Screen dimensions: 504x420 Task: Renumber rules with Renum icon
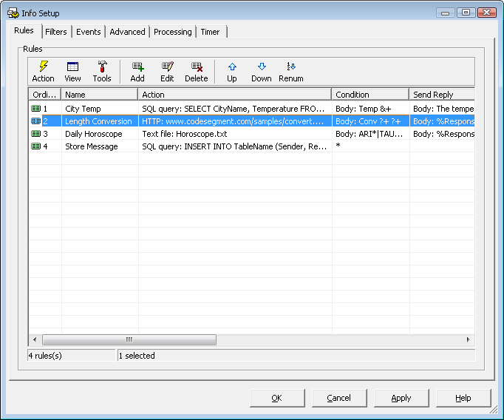[x=291, y=72]
